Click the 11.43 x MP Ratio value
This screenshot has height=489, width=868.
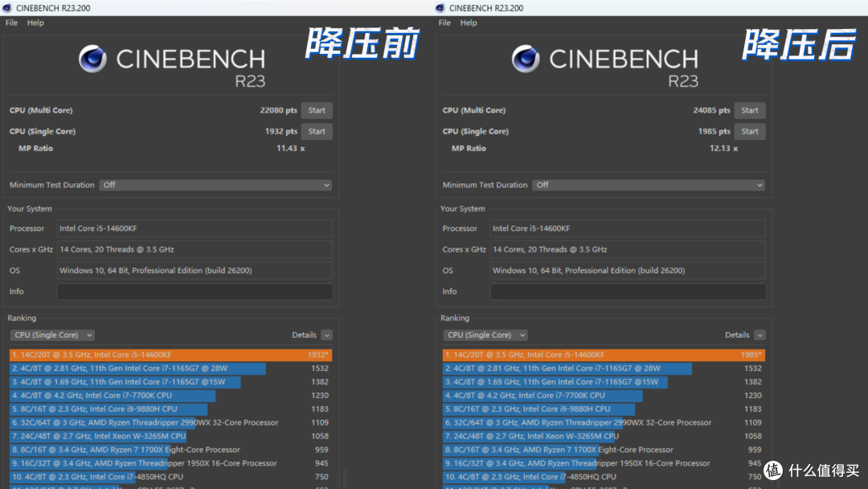291,149
